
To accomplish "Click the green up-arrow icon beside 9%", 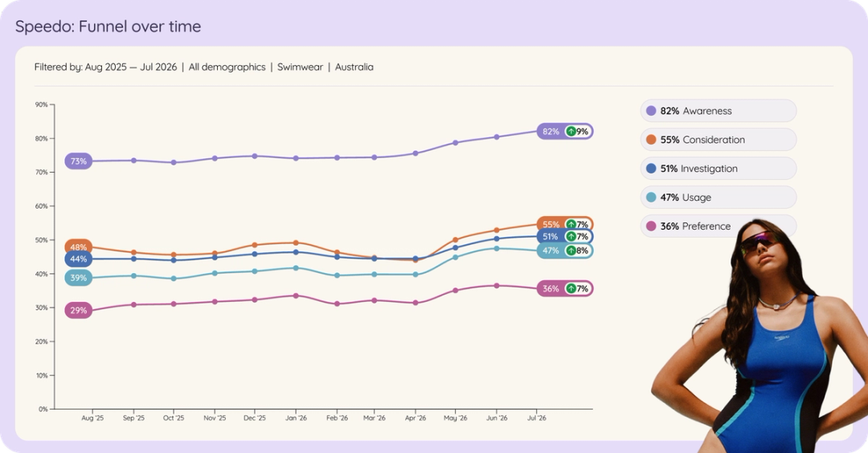I will tap(571, 131).
